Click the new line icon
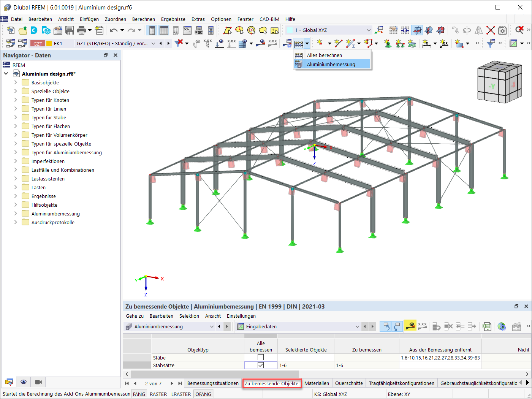Screen dimensions: 532x399 [338, 43]
